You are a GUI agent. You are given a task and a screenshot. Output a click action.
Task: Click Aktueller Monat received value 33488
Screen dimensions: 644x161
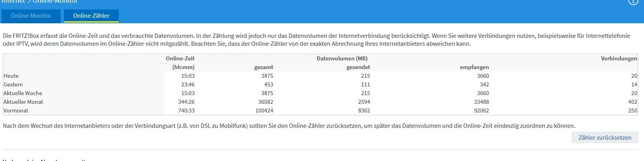coord(481,102)
